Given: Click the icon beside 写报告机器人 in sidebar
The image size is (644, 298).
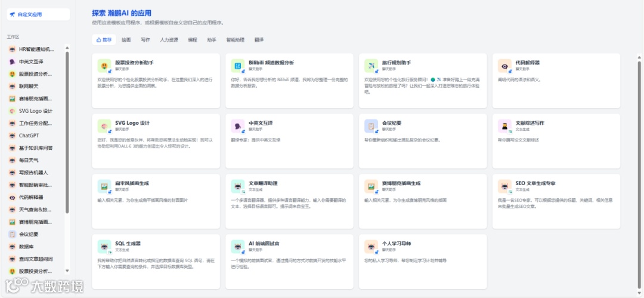Looking at the screenshot, I should [13, 173].
